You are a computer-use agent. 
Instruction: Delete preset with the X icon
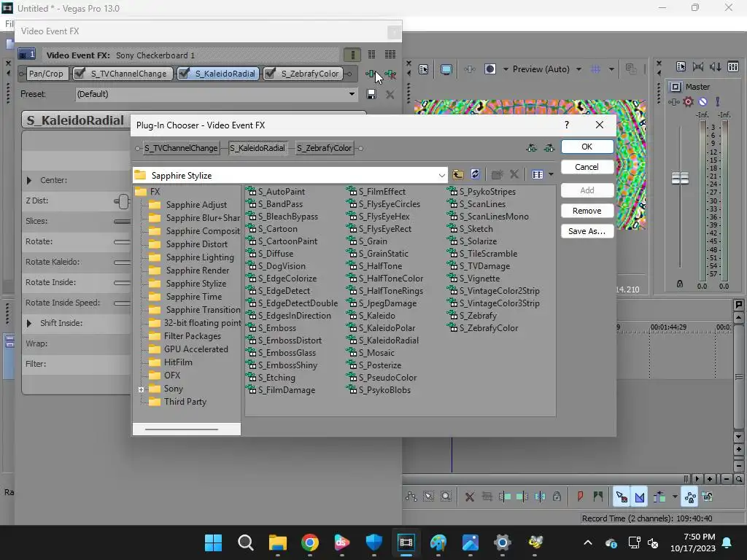(390, 94)
